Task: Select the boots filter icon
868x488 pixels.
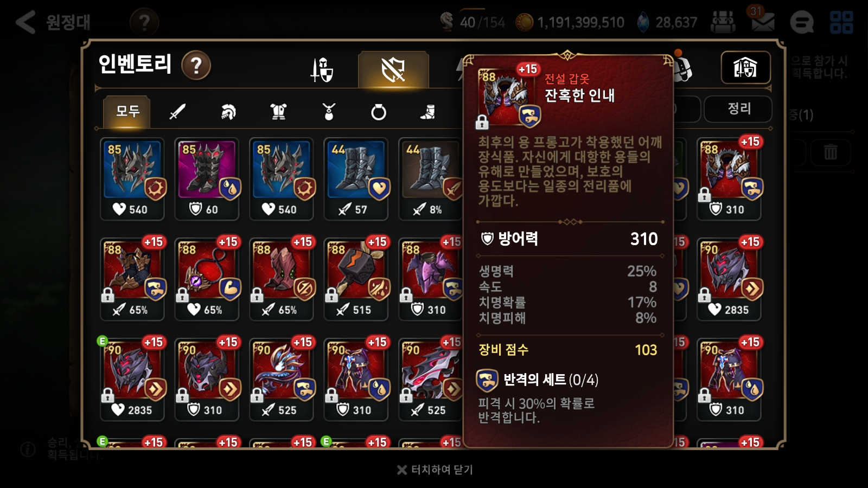Action: coord(428,112)
